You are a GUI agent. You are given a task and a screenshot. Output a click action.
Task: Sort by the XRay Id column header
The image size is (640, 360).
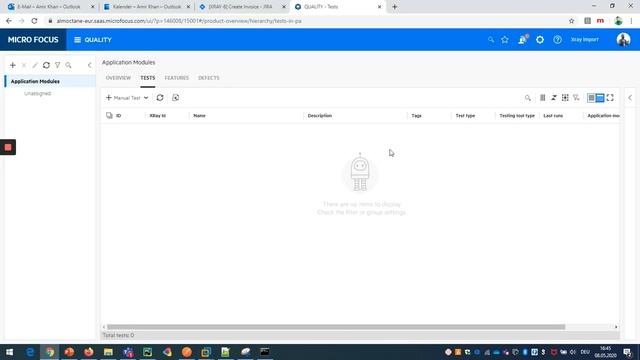pyautogui.click(x=158, y=116)
